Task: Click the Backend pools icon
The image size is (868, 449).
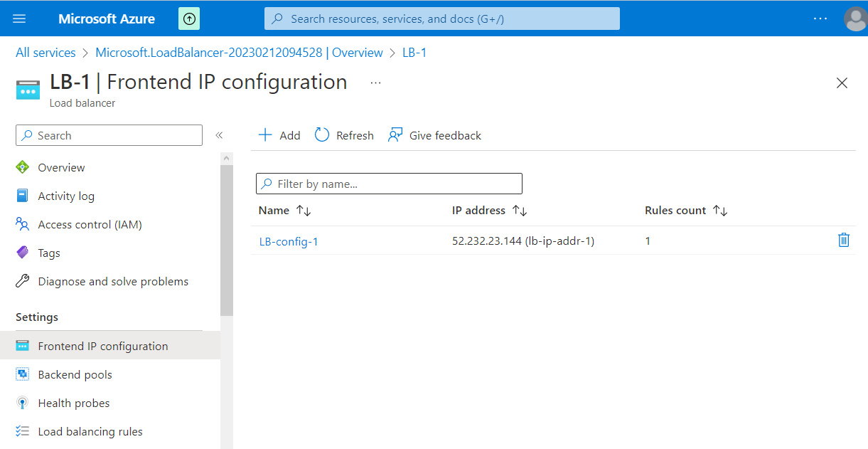Action: click(x=23, y=374)
